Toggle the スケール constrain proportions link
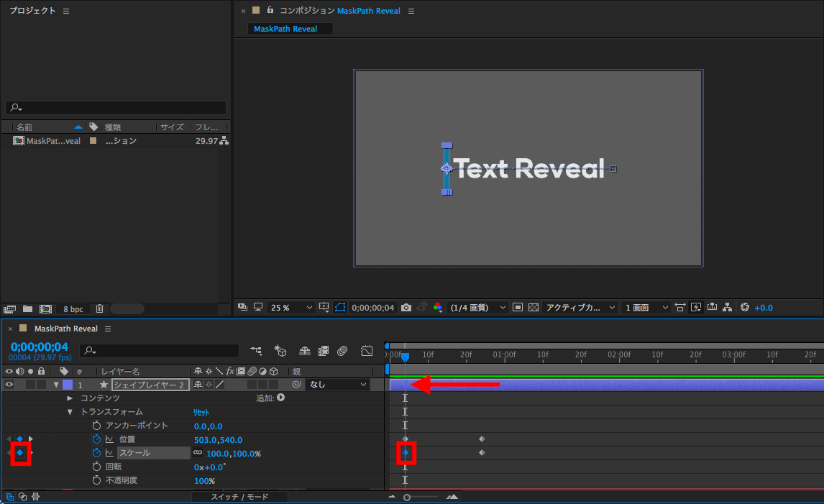 click(197, 453)
